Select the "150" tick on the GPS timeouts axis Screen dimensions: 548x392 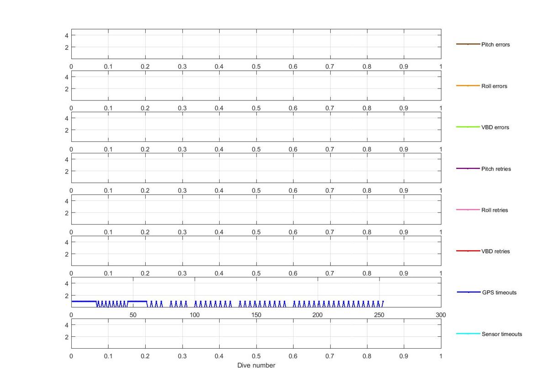[x=256, y=315]
